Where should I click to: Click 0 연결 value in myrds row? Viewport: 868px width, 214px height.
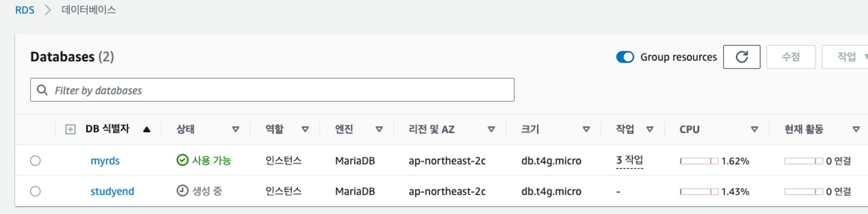pos(838,161)
